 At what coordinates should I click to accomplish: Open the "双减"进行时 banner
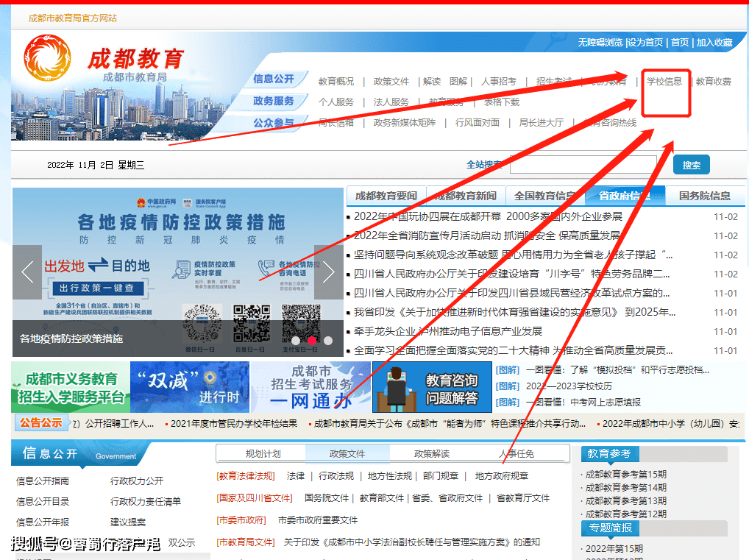coord(190,387)
